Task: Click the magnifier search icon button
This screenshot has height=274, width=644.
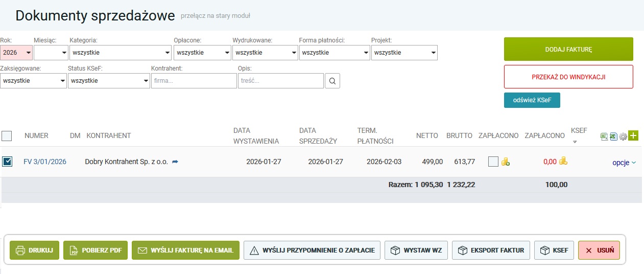Action: tap(332, 81)
